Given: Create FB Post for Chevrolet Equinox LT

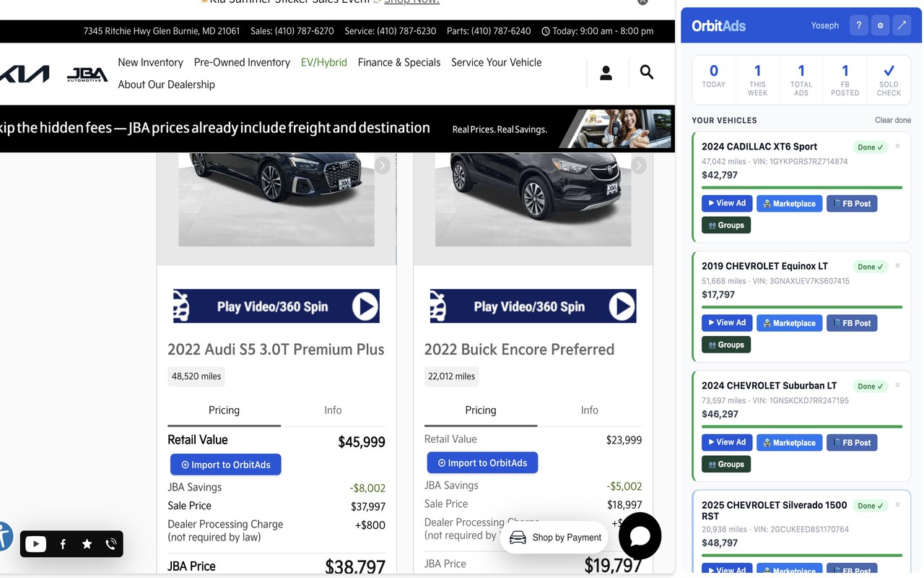Looking at the screenshot, I should pos(852,323).
